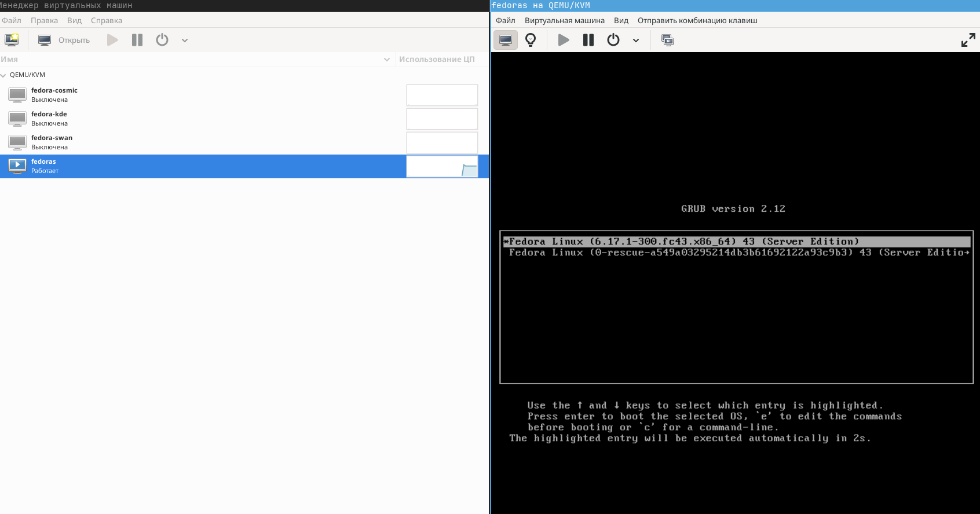Collapse the QEMU/KVM connection tree

(x=3, y=75)
